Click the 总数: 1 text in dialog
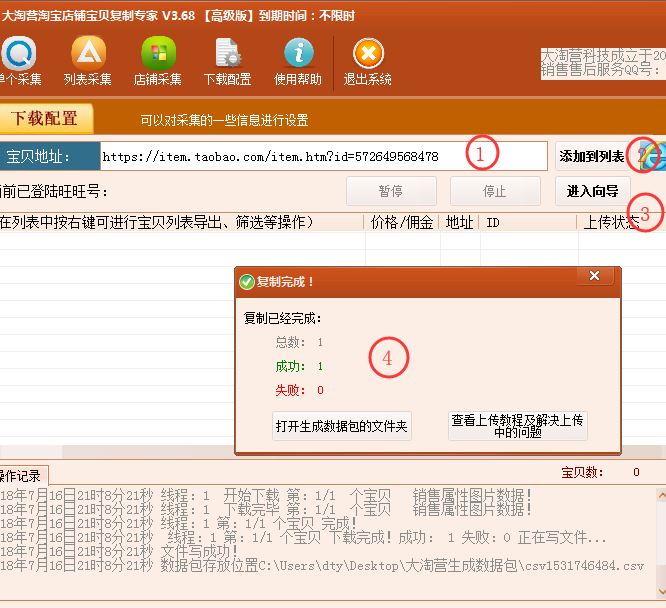Viewport: 666px width, 608px height. [x=299, y=342]
